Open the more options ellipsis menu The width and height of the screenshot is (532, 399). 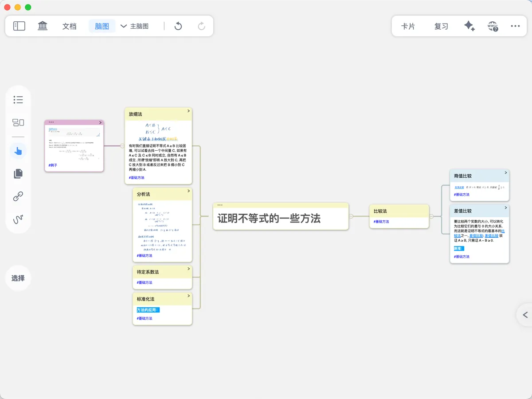point(515,26)
